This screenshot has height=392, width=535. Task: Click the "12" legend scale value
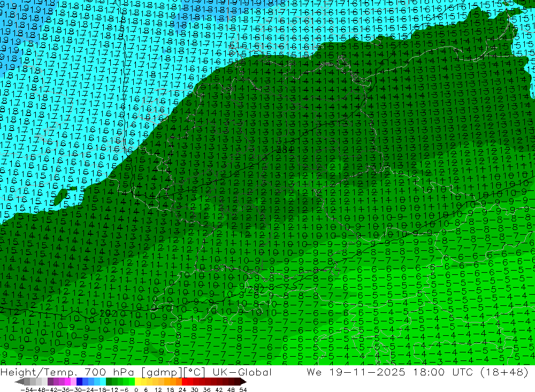pos(158,390)
